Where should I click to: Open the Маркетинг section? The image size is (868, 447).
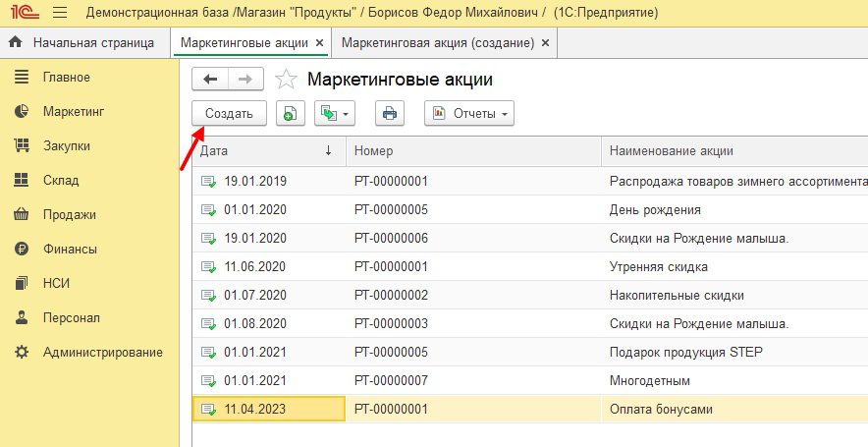[74, 112]
